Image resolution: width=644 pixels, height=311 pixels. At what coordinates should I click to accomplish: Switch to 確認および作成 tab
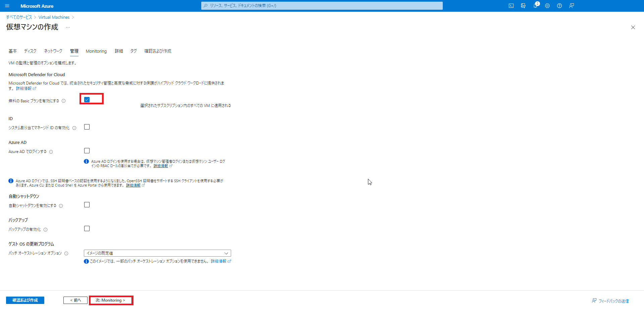(x=158, y=51)
